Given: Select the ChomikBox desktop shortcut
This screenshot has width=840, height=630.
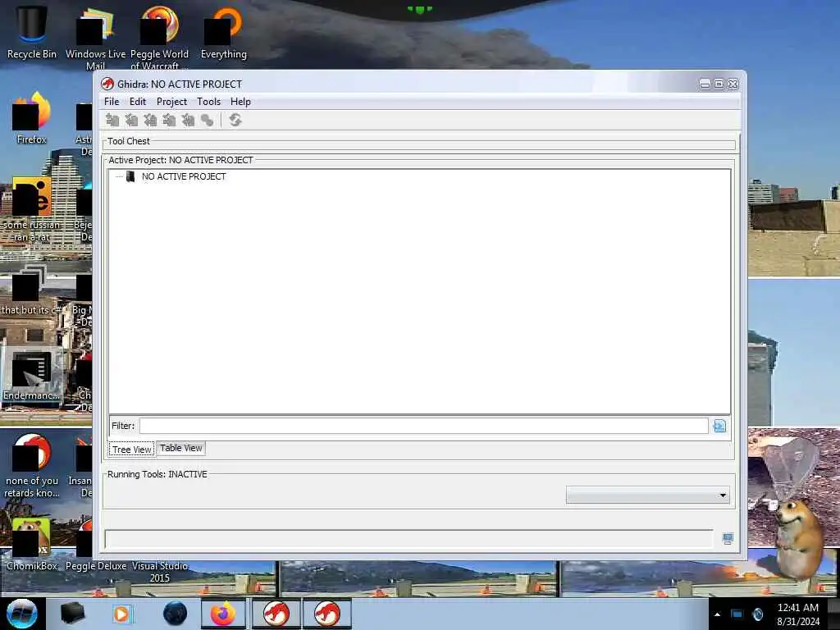Looking at the screenshot, I should (32, 544).
